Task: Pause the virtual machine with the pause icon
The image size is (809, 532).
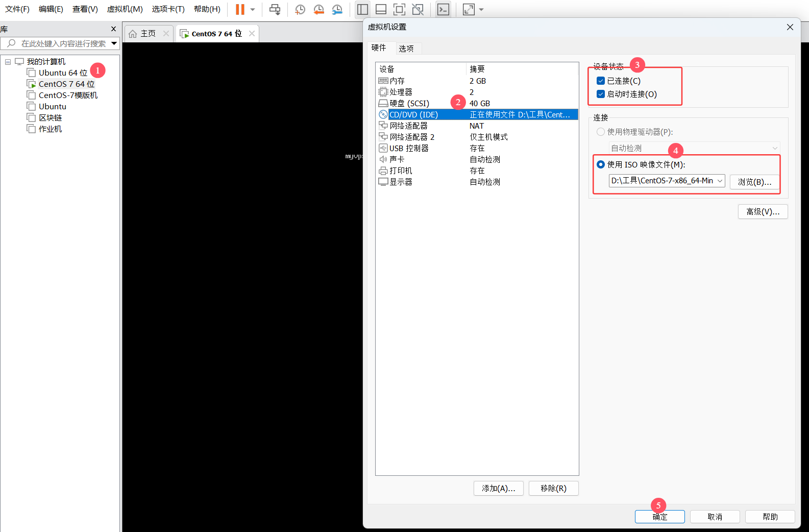Action: [x=240, y=9]
